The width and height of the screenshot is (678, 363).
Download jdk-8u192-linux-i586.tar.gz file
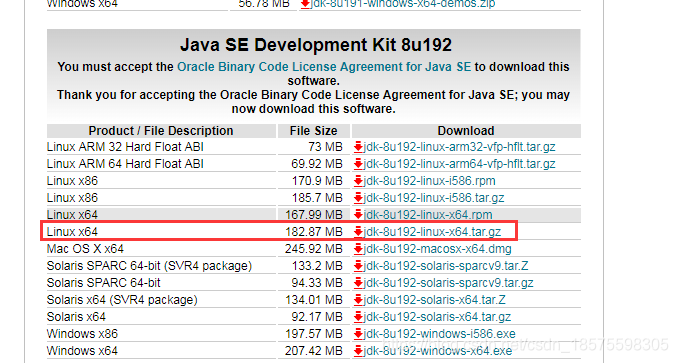(434, 198)
